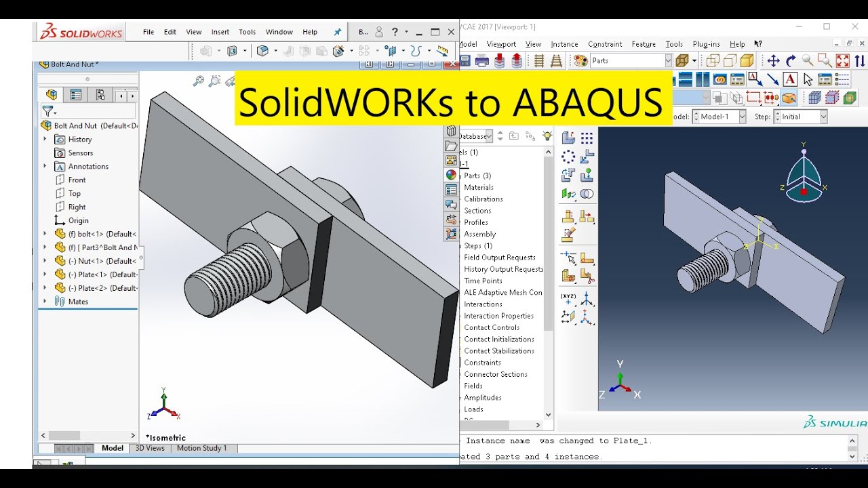The width and height of the screenshot is (868, 488).
Task: Select Interaction Properties in Abaqus tree
Action: point(499,316)
